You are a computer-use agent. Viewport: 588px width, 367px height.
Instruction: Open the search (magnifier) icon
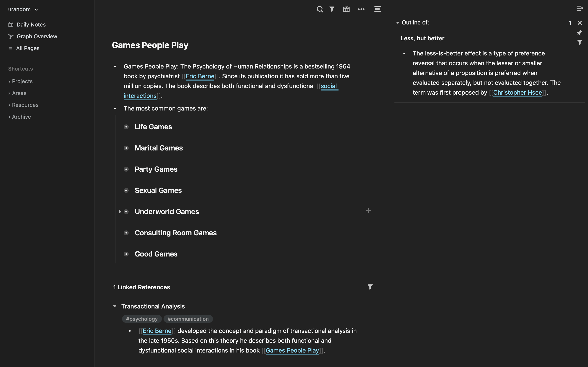click(320, 9)
